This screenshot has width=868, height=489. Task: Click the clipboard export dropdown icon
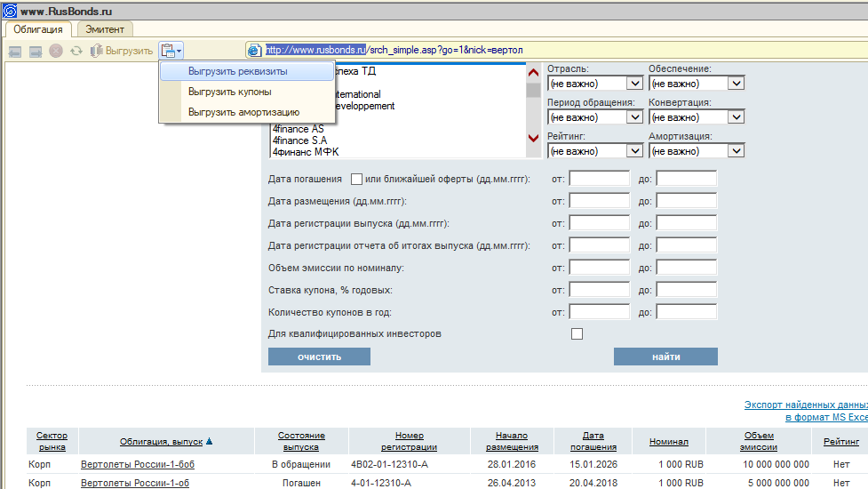click(x=171, y=51)
